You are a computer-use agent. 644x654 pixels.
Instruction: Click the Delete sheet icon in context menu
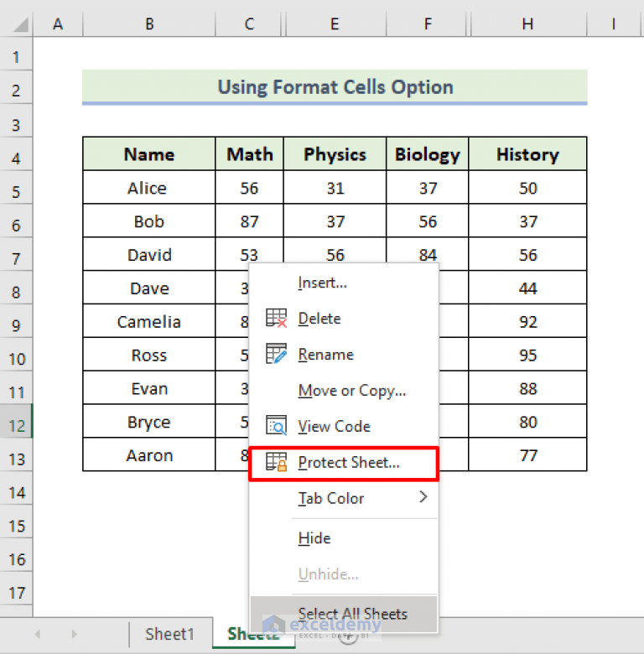click(276, 319)
